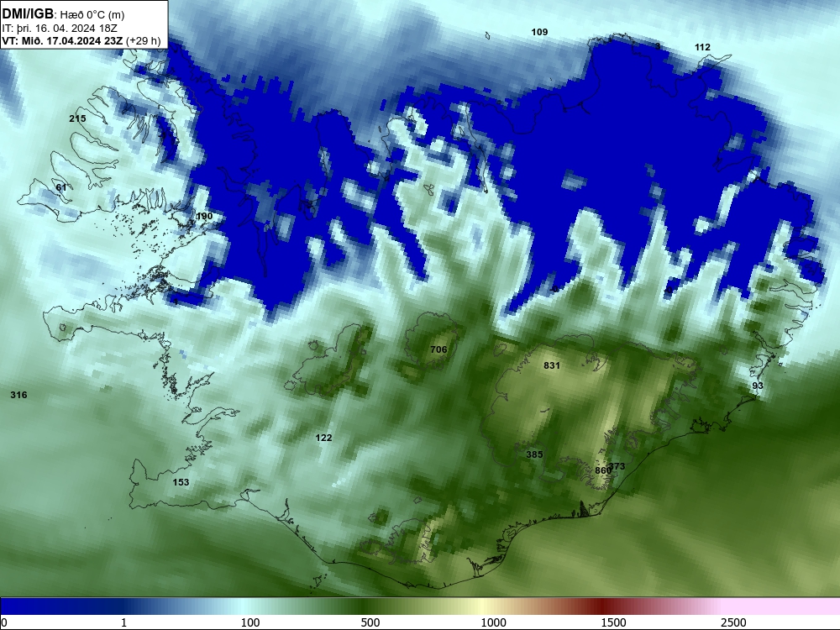Click the VT: Mið. 17.04.2024 23Z line
The height and width of the screenshot is (630, 840).
[62, 40]
